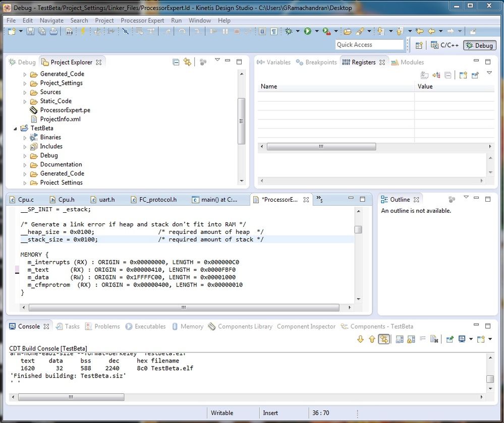This screenshot has width=504, height=423.
Task: Click Toggle Block Selection toolbar icon
Action: [x=262, y=31]
